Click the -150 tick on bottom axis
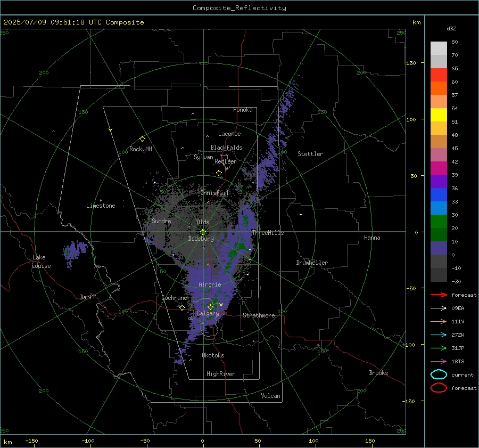Viewport: 479px width, 448px height. 31,441
